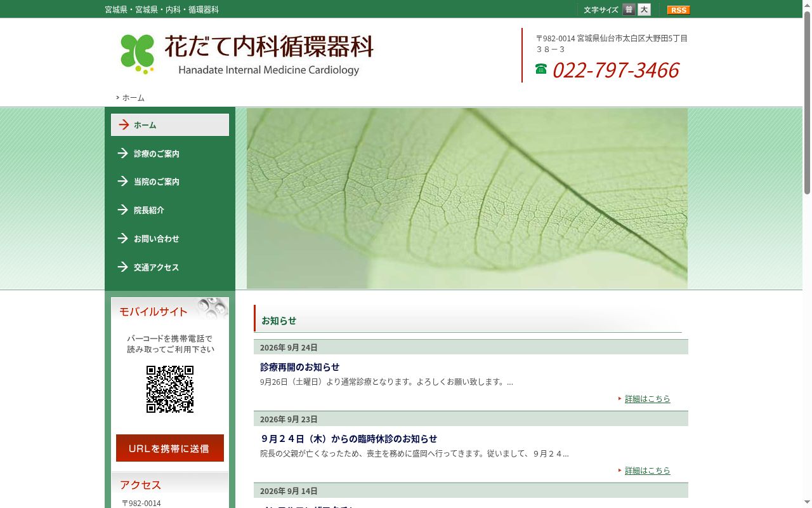This screenshot has height=508, width=812.
Task: Click the arrow icon beside ホーム menu
Action: [124, 125]
